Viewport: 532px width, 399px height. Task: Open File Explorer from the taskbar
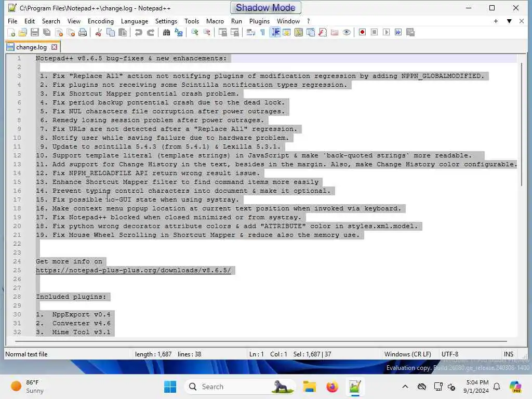(x=310, y=387)
